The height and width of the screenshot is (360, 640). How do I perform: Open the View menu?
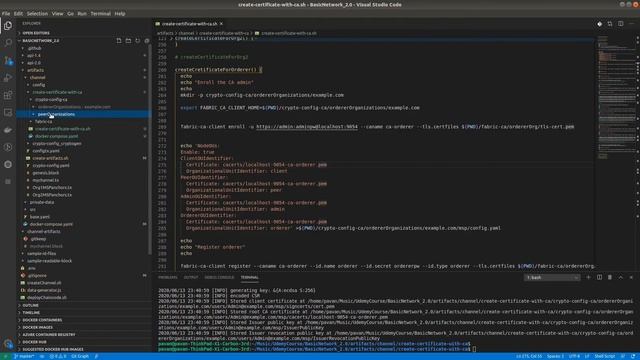pos(57,13)
